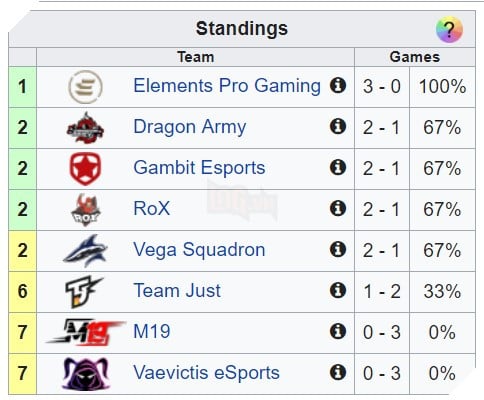The width and height of the screenshot is (484, 400).
Task: Follow the Vaevictis eSports link
Action: pyautogui.click(x=206, y=373)
